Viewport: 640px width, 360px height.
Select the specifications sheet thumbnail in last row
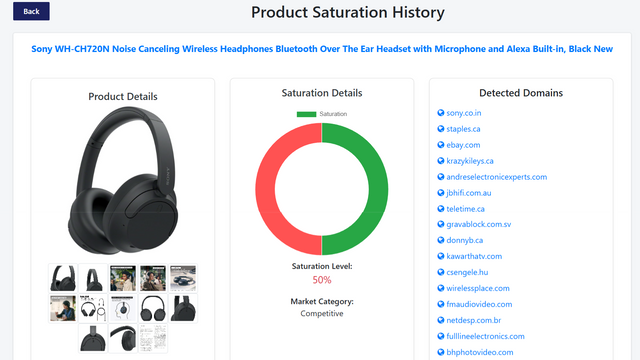click(153, 338)
